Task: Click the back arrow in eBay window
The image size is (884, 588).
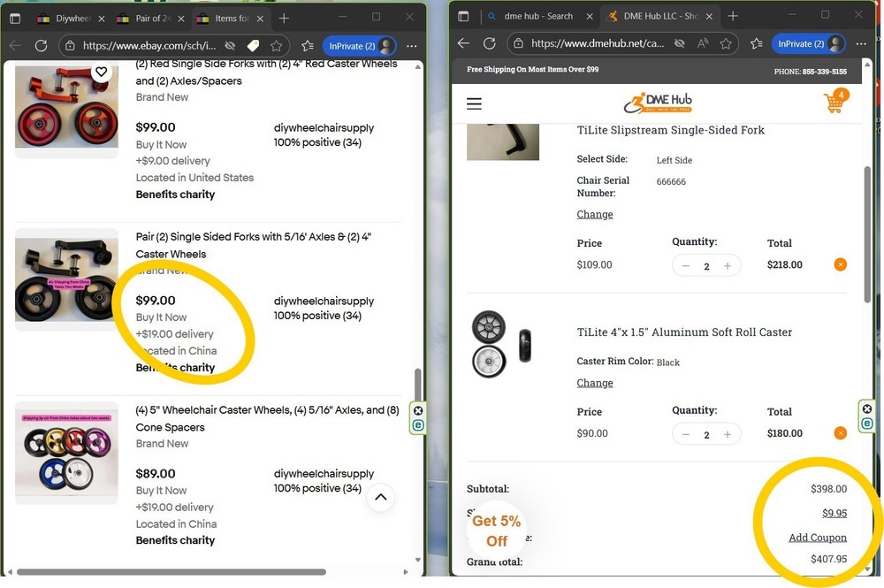Action: [x=15, y=46]
